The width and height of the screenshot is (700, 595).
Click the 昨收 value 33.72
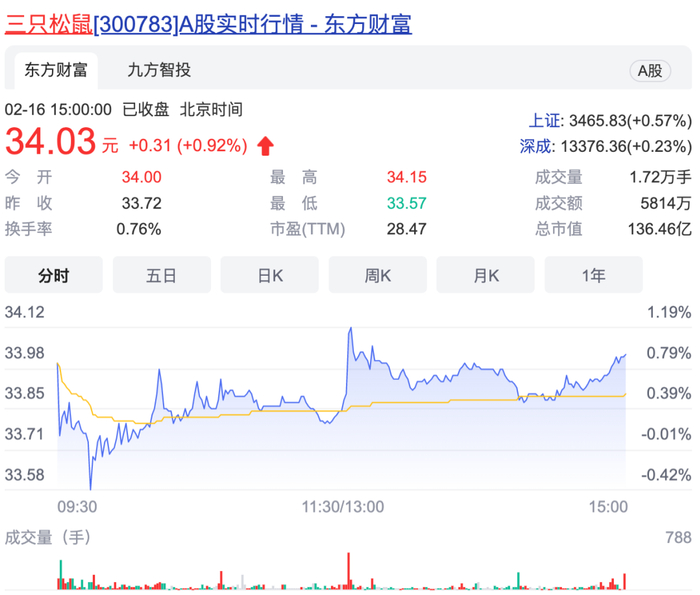click(x=142, y=204)
